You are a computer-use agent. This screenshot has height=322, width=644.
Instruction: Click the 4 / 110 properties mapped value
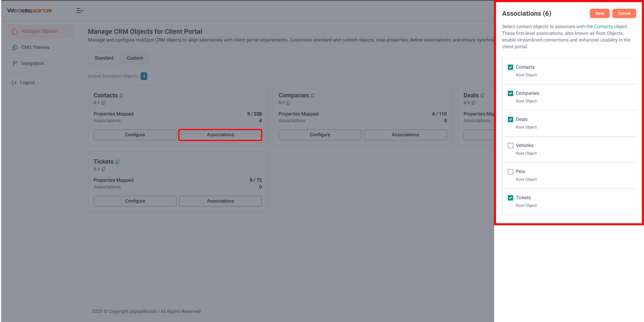[x=439, y=114]
